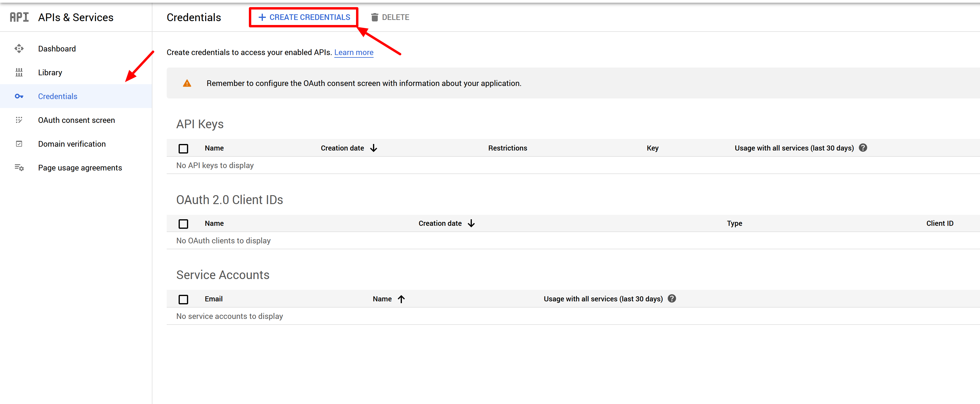Screen dimensions: 980x404
Task: Click the Dashboard icon in sidebar
Action: [19, 49]
